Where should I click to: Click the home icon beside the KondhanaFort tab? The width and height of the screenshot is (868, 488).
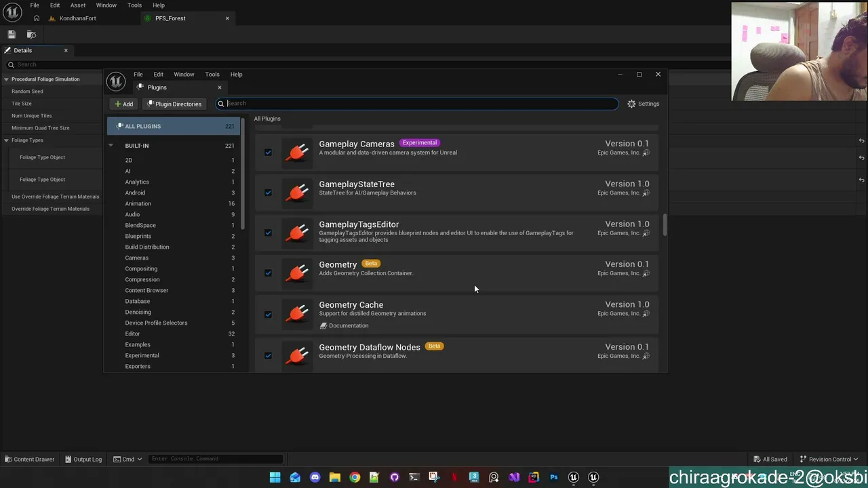[36, 18]
